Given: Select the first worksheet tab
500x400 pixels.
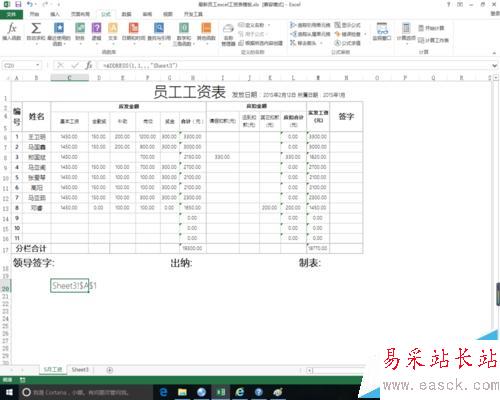Looking at the screenshot, I should click(53, 370).
